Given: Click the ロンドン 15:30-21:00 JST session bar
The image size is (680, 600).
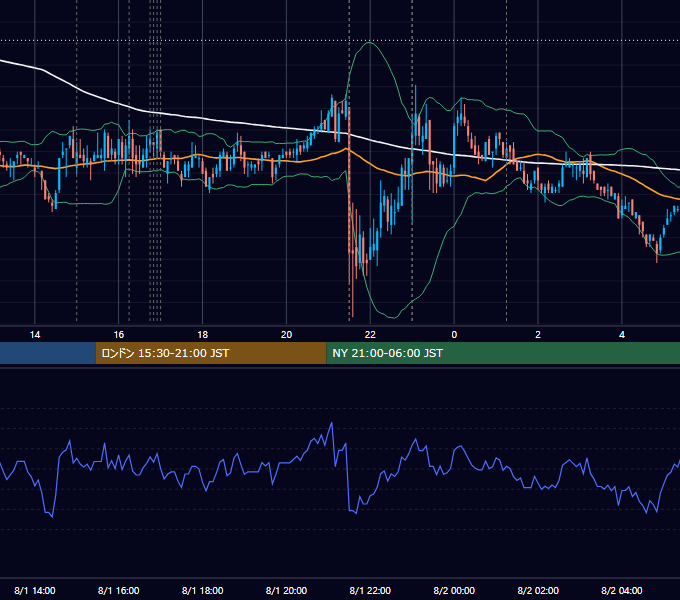Looking at the screenshot, I should coord(211,353).
